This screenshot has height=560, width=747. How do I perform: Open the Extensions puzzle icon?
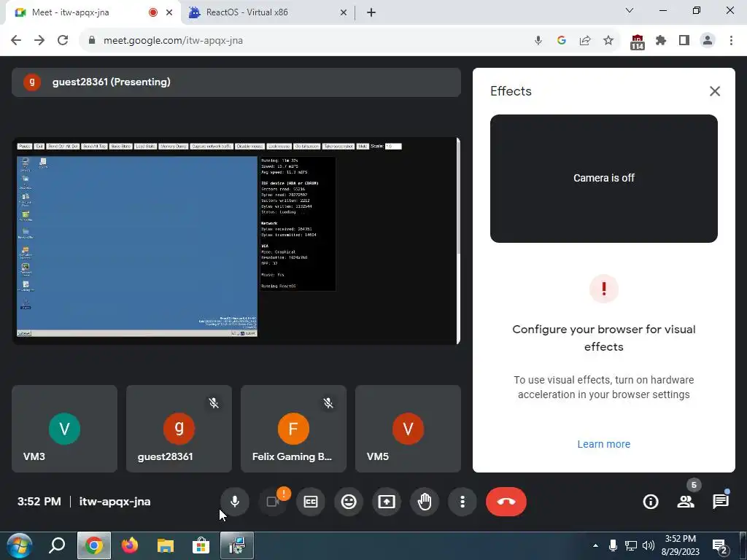tap(661, 41)
